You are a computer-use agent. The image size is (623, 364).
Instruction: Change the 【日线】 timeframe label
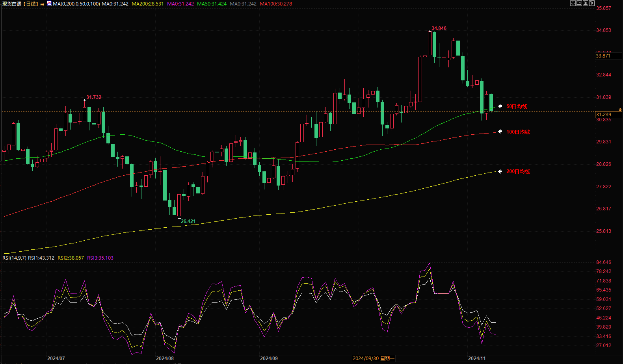(x=30, y=4)
